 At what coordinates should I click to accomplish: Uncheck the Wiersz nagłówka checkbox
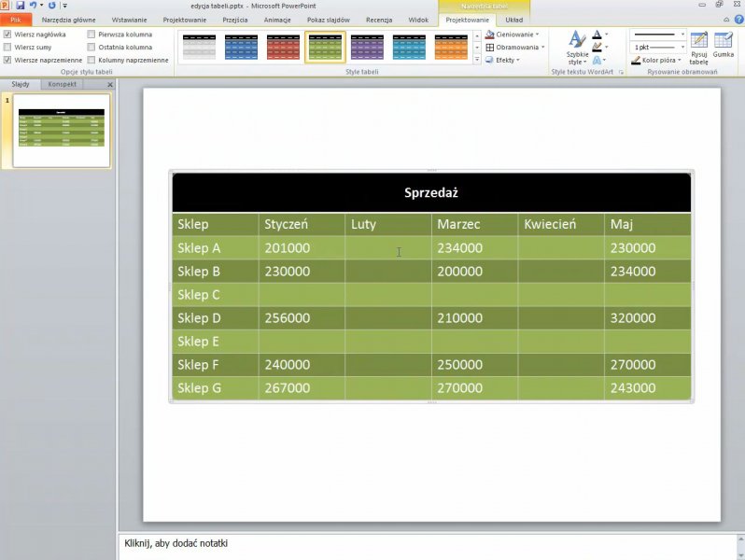(x=8, y=34)
